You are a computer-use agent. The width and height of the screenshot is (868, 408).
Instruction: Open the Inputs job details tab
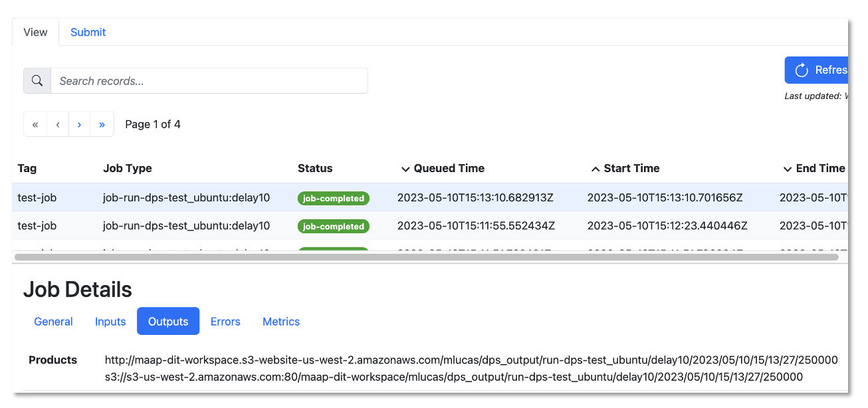pyautogui.click(x=110, y=322)
